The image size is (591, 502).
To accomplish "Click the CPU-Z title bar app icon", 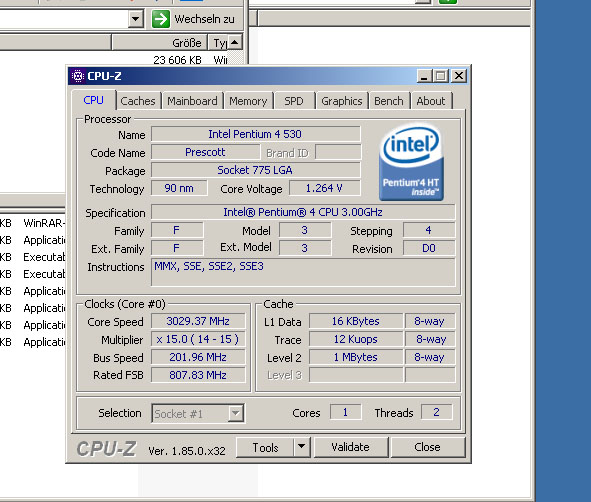I will pyautogui.click(x=78, y=76).
